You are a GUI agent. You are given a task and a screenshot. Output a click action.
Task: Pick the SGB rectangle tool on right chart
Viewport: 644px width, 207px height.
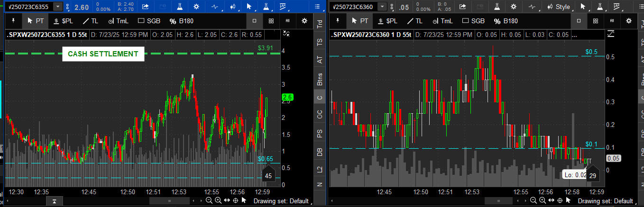click(x=473, y=21)
